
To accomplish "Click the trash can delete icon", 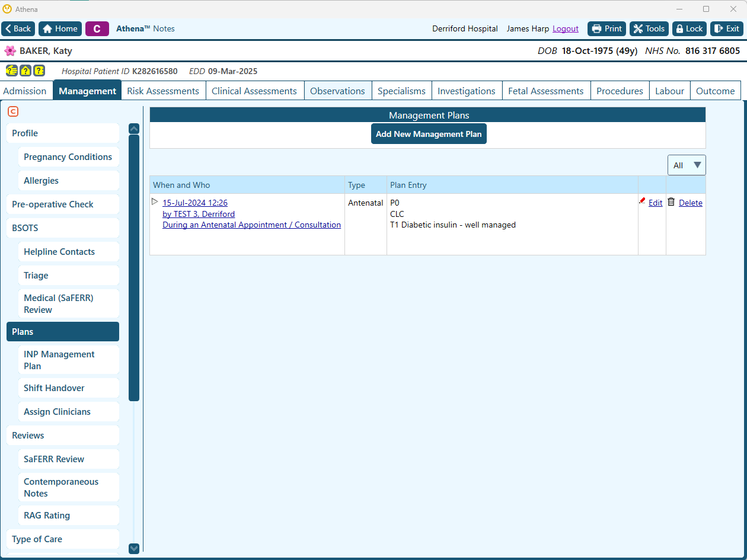I will 671,201.
